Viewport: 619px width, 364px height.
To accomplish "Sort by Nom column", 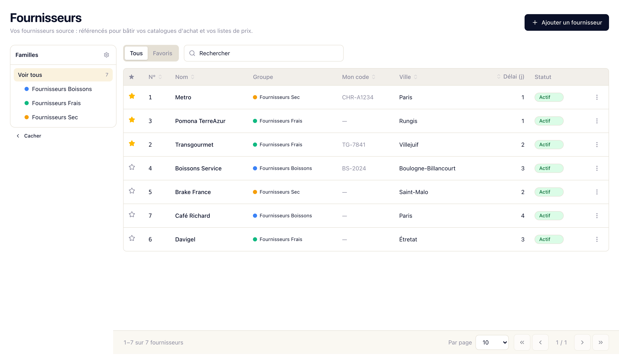I will (185, 77).
